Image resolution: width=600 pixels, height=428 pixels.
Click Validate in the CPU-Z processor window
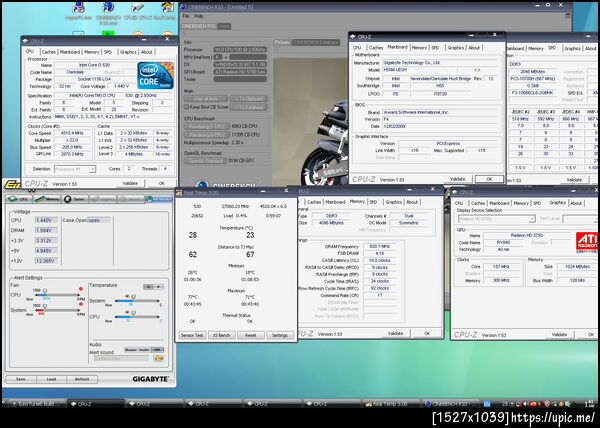pos(130,183)
